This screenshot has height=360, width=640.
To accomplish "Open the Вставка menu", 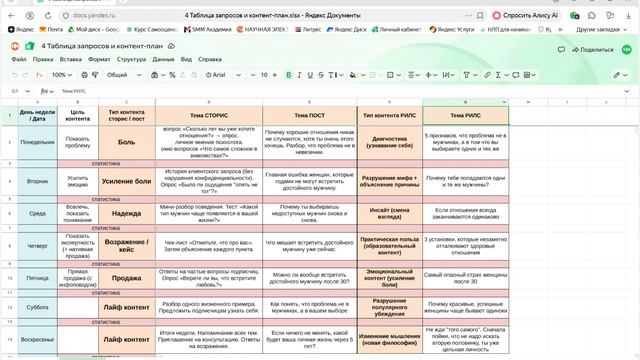I will pyautogui.click(x=71, y=60).
